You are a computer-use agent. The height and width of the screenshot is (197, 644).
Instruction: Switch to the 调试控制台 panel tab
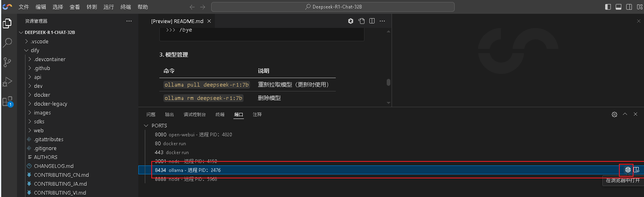tap(195, 114)
